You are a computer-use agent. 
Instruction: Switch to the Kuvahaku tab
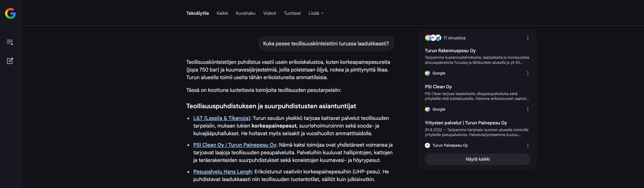(x=246, y=13)
